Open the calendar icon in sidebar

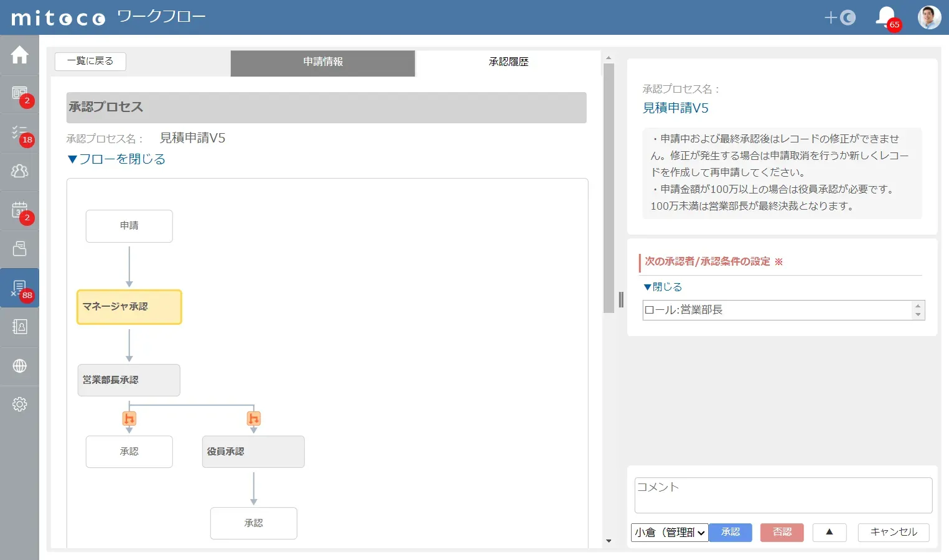coord(19,210)
